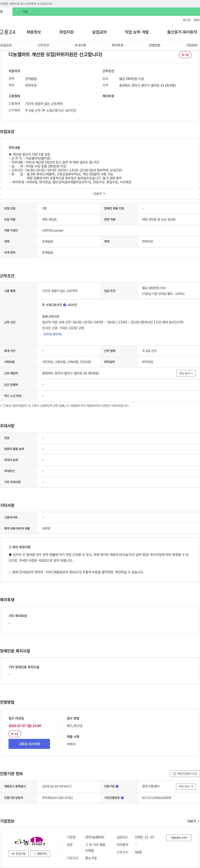Screen dimensions: 200x868
Task: Click the registration time 2025.06.24 09:45:17
Action: point(57,786)
